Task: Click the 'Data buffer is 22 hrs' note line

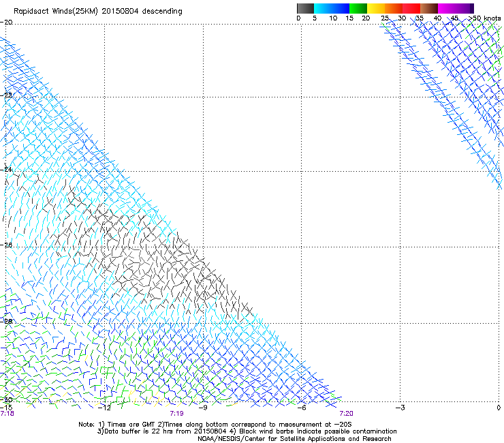Action: [247, 431]
